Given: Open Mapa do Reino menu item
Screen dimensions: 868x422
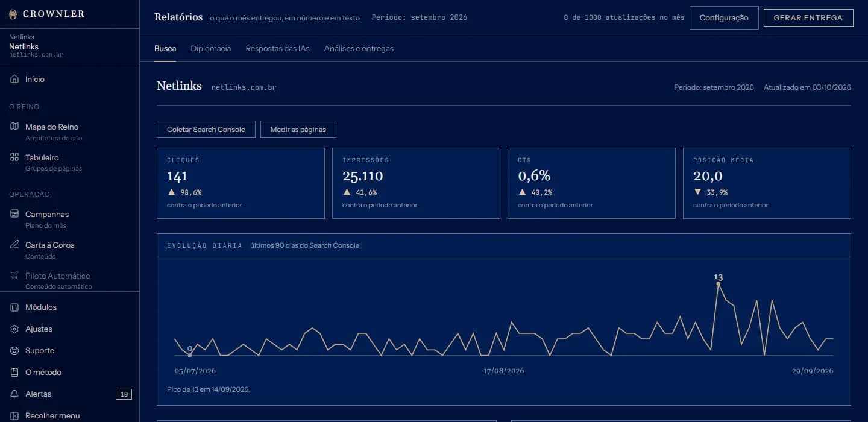Looking at the screenshot, I should pos(69,131).
